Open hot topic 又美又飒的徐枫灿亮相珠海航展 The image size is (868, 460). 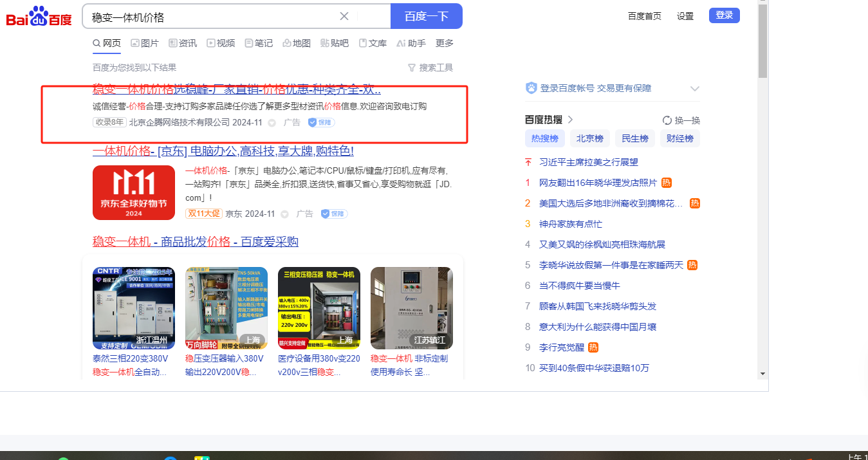[x=602, y=244]
